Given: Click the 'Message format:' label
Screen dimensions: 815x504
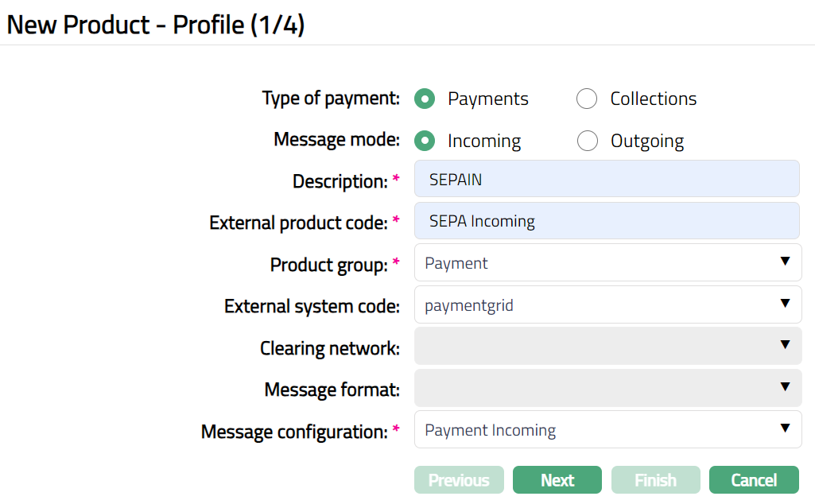Looking at the screenshot, I should click(332, 390).
